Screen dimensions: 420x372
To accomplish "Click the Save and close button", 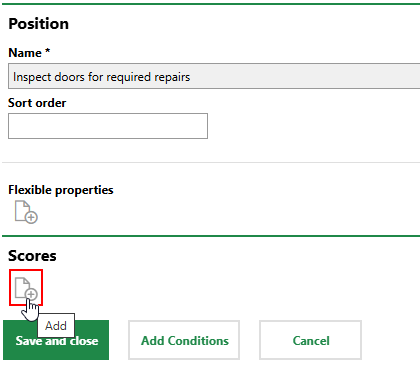I will (x=56, y=340).
